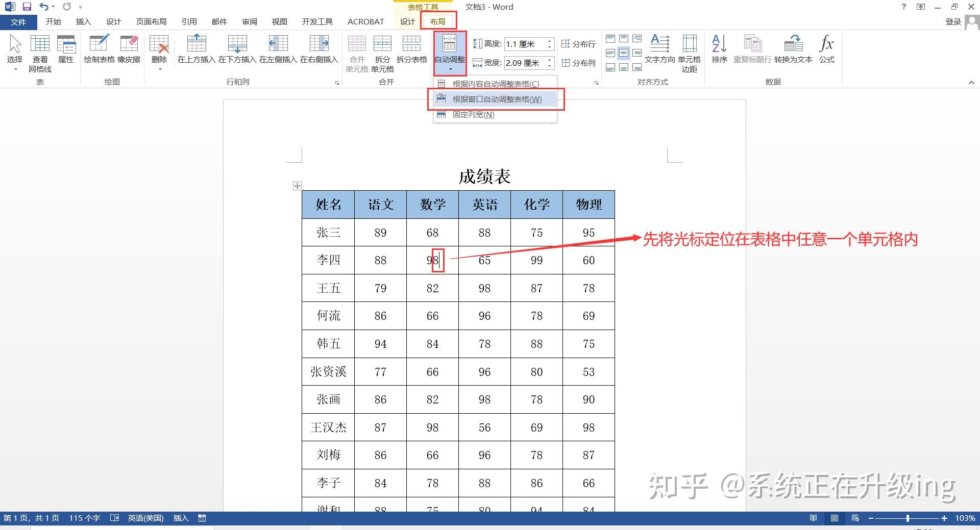Image resolution: width=980 pixels, height=530 pixels.
Task: Switch to the 开始 home tab
Action: 53,22
